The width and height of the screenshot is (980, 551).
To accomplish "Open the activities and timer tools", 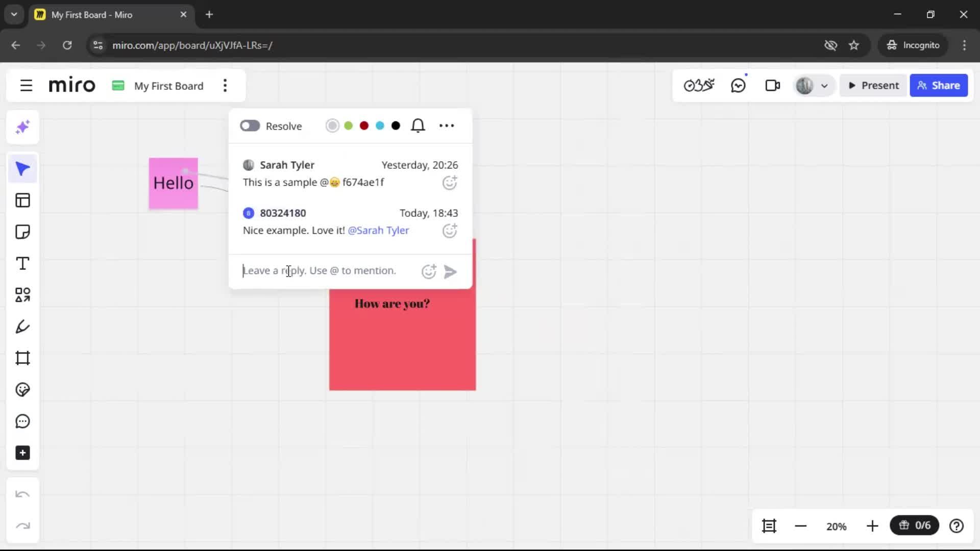I will click(x=699, y=85).
